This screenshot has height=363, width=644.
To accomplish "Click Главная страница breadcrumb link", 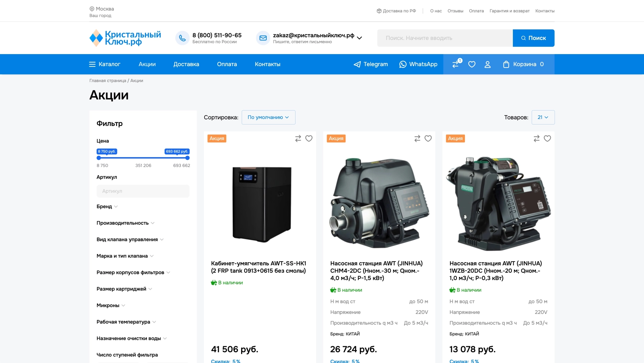I will [108, 81].
